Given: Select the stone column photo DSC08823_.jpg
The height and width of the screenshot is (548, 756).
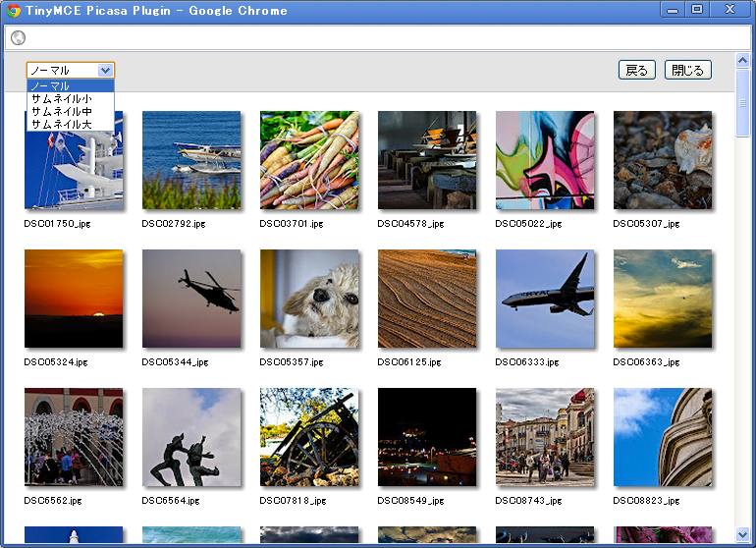Looking at the screenshot, I should pyautogui.click(x=663, y=437).
